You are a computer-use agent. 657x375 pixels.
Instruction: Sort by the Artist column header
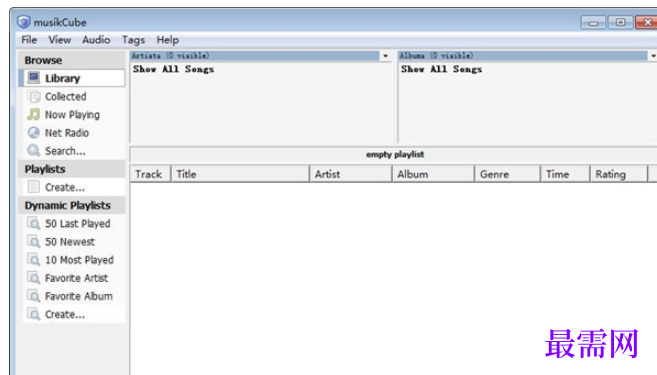point(351,174)
